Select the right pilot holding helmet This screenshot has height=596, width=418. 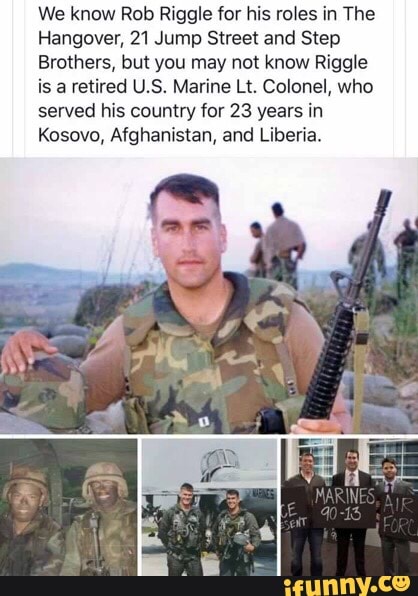pyautogui.click(x=236, y=532)
